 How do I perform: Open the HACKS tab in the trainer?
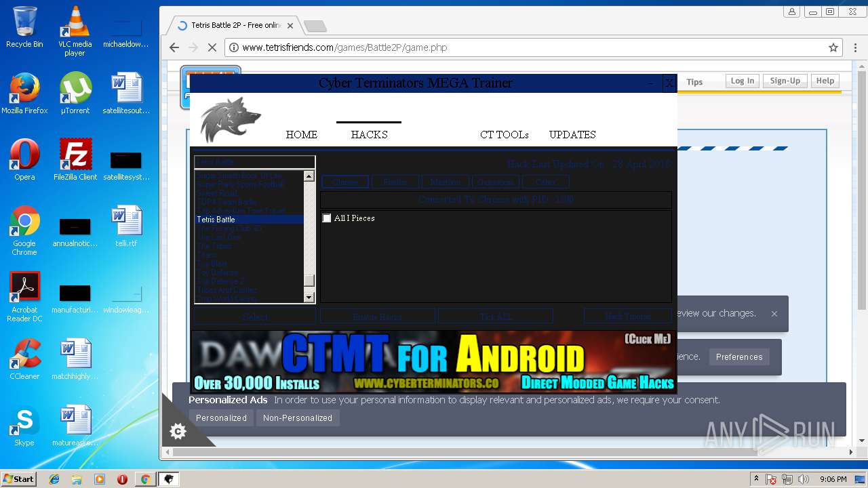click(x=369, y=135)
